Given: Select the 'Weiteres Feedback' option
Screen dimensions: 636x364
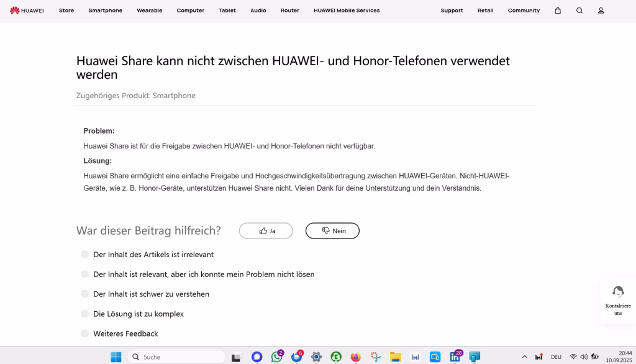Looking at the screenshot, I should pos(84,334).
